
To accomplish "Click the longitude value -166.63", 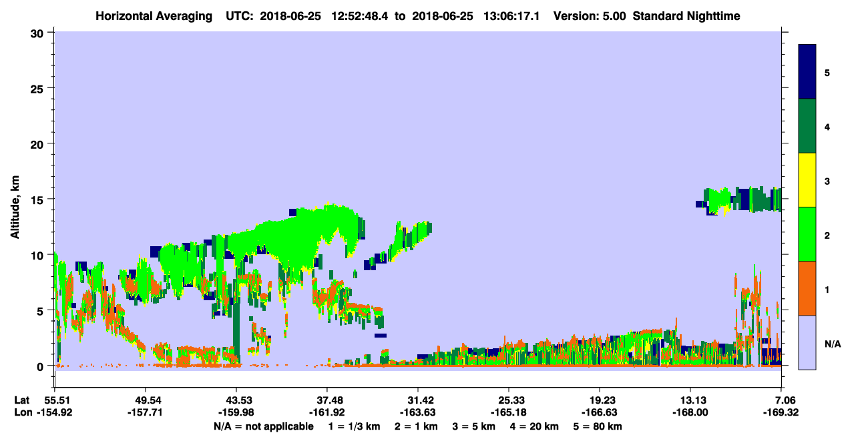I will pyautogui.click(x=599, y=412).
